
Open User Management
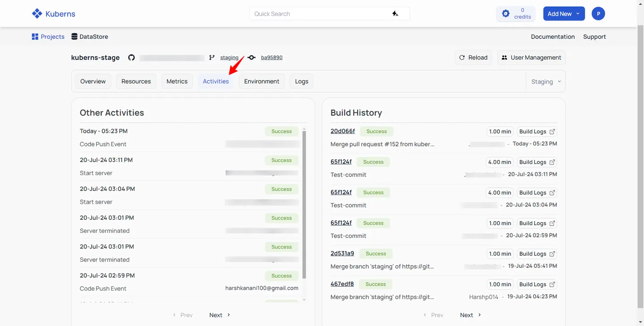531,57
